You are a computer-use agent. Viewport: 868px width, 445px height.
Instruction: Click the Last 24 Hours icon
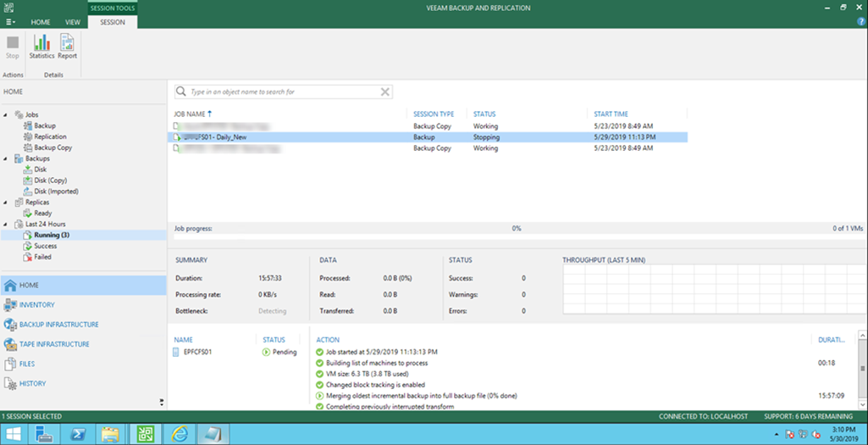coord(19,224)
